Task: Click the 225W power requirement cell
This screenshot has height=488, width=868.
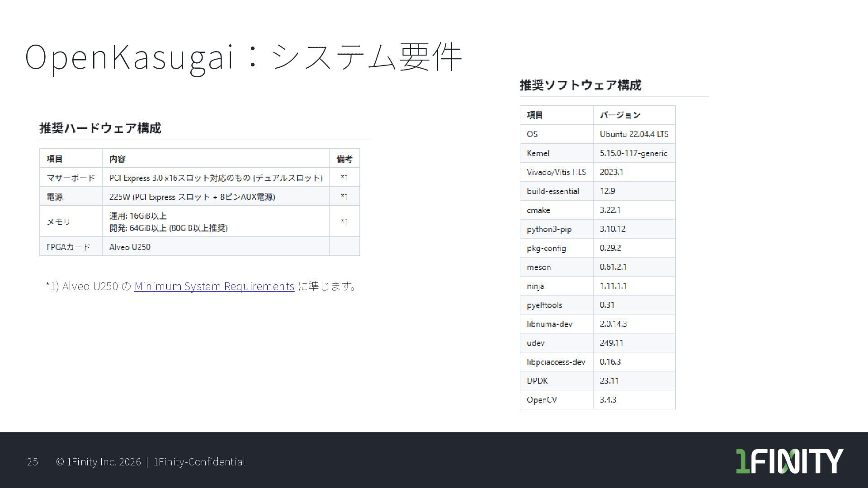Action: pyautogui.click(x=192, y=197)
